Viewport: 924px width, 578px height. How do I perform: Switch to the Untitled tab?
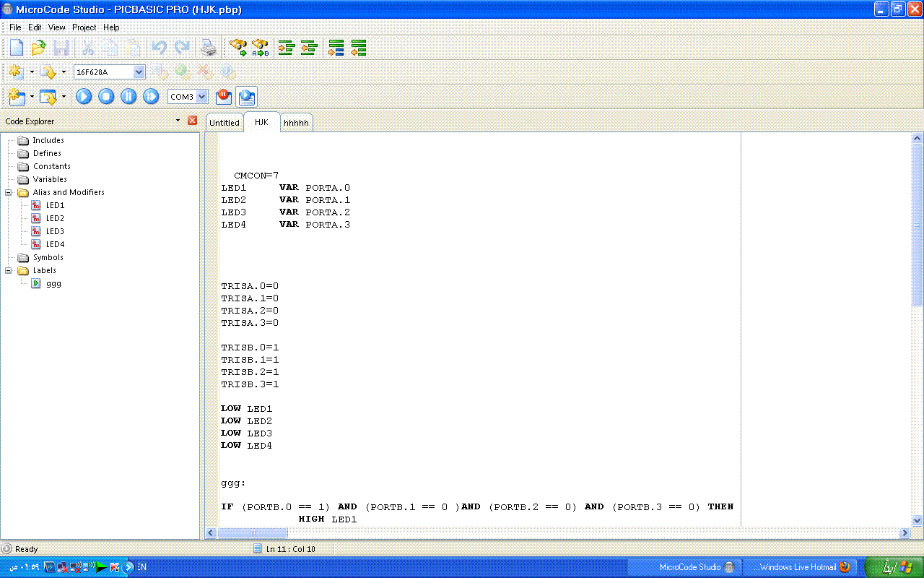225,123
